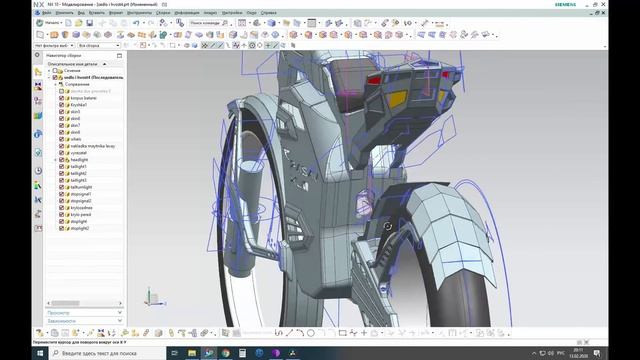Select the sketch Line tool in bottom toolbar
This screenshot has height=360, width=640.
[x=289, y=333]
